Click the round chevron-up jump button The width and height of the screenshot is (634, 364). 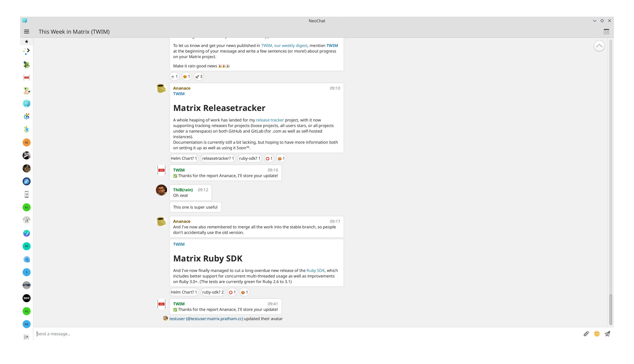point(599,46)
